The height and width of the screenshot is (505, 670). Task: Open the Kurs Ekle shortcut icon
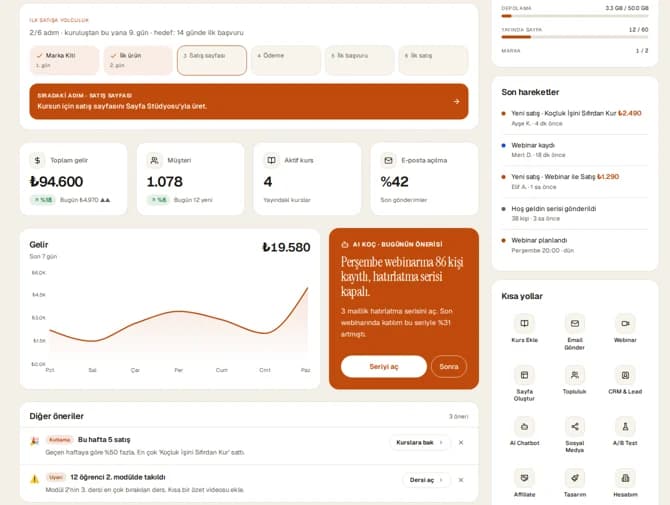click(x=524, y=323)
